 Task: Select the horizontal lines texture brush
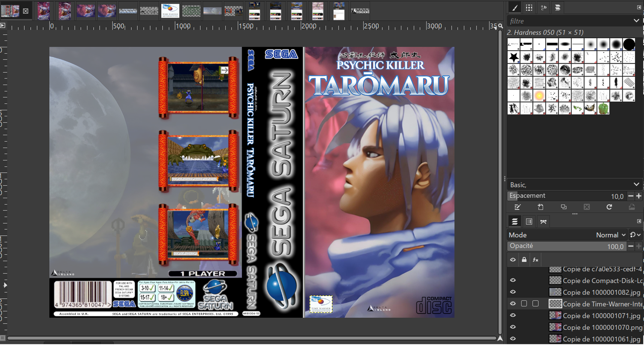click(x=539, y=83)
